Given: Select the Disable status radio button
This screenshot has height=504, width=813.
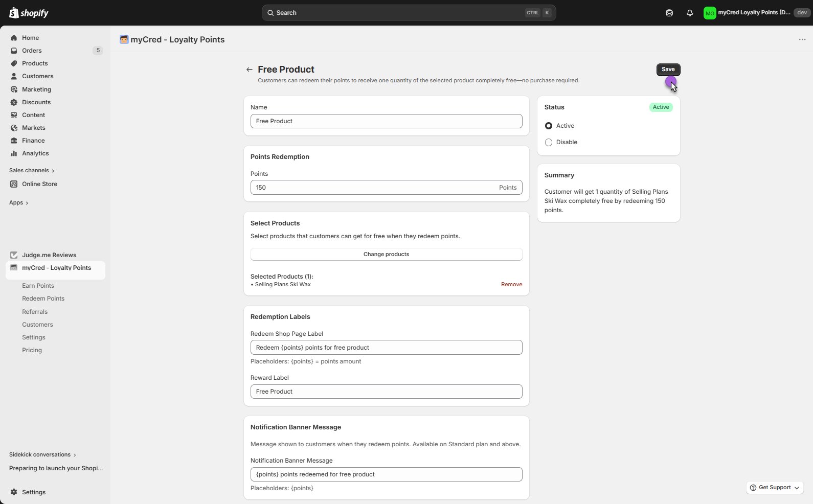Looking at the screenshot, I should [x=549, y=143].
